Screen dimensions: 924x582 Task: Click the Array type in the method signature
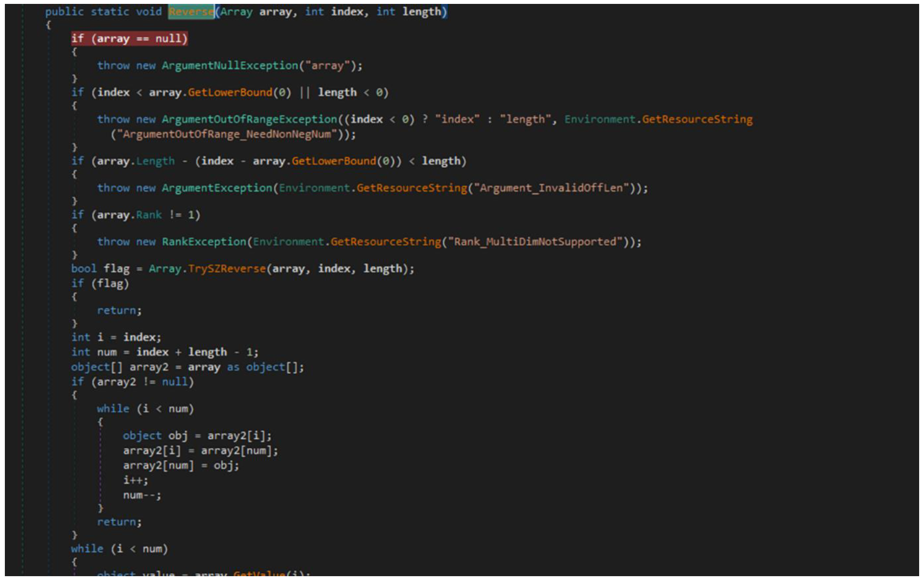(236, 12)
